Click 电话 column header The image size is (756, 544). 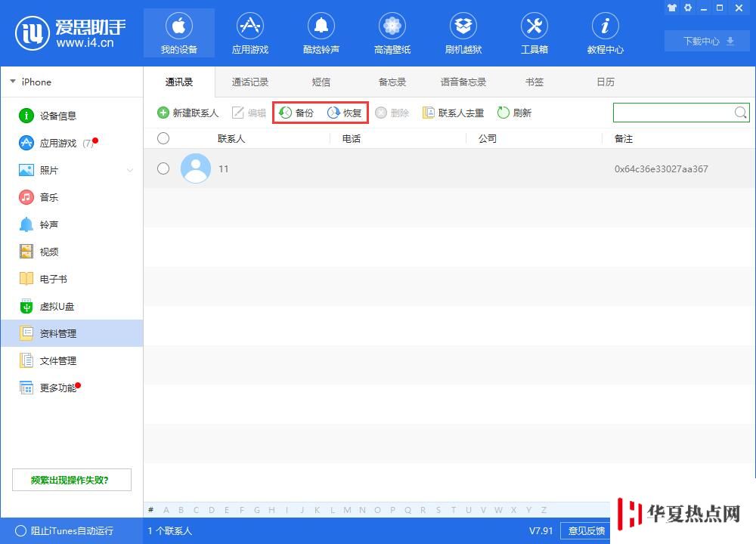[x=351, y=139]
